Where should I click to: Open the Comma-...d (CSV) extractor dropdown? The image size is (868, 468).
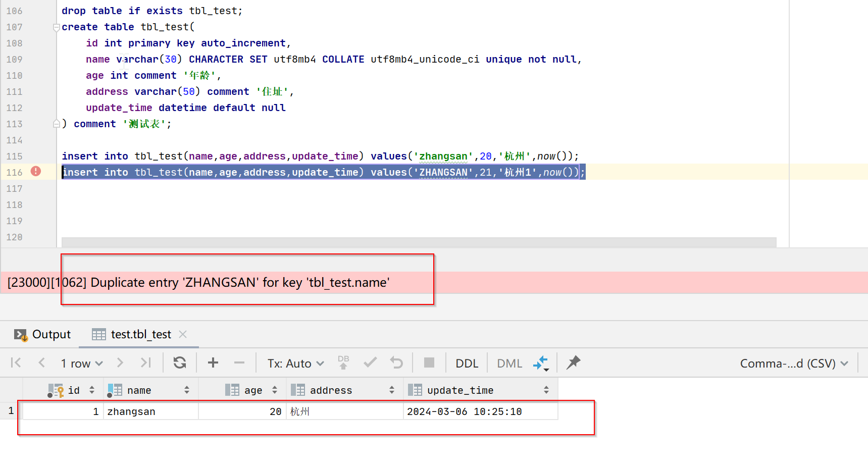pyautogui.click(x=794, y=363)
